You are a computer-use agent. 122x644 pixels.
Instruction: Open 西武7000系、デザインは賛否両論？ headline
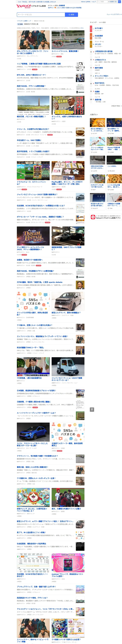pos(31,86)
